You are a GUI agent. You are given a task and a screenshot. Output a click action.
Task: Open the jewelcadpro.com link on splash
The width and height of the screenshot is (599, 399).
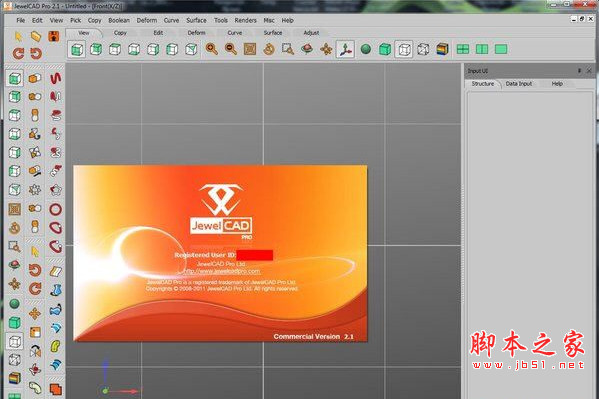(x=221, y=271)
